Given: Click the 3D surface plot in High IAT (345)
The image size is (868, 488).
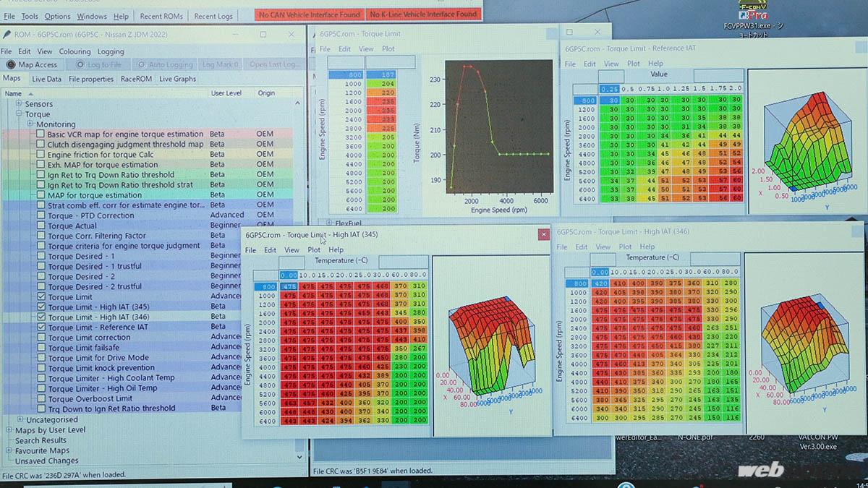Looking at the screenshot, I should [x=490, y=346].
